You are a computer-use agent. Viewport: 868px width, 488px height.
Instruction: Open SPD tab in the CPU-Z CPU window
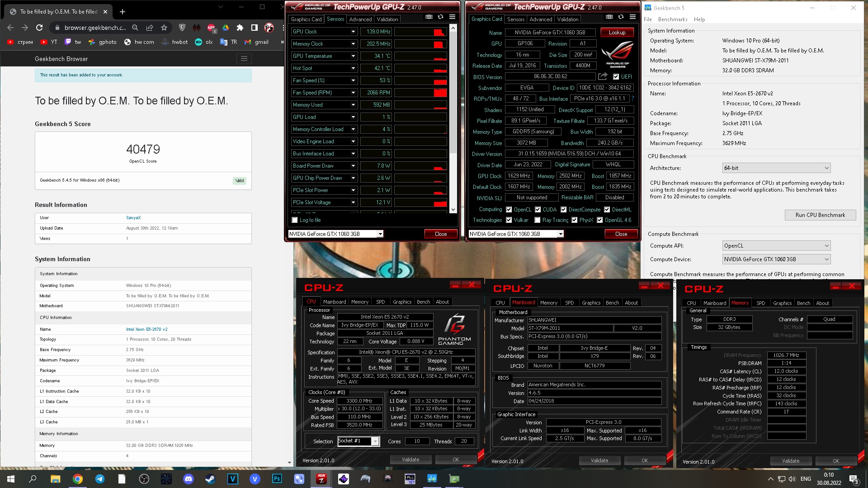point(381,302)
